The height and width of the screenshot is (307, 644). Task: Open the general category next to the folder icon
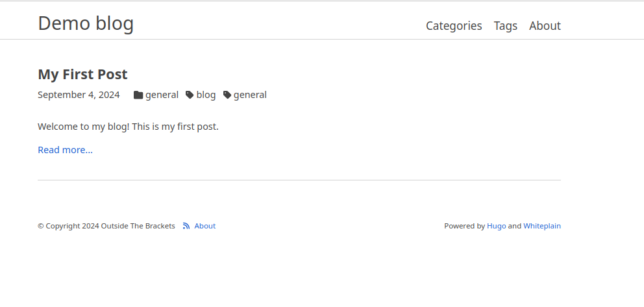pos(162,95)
